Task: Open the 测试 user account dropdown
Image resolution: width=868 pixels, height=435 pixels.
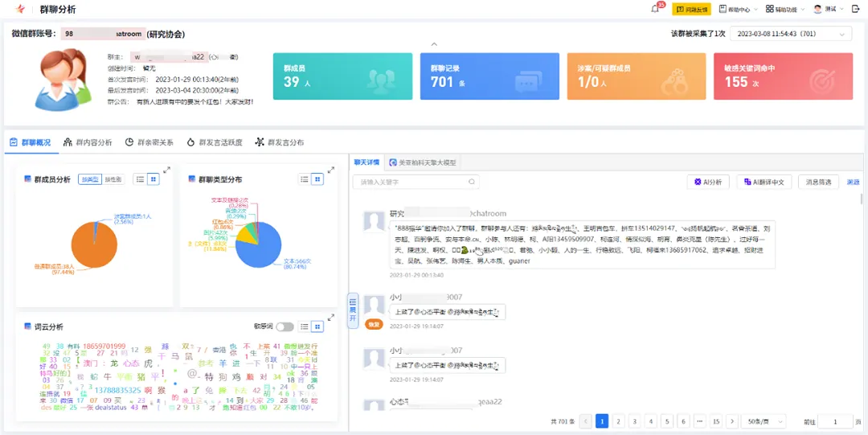Action: [828, 9]
